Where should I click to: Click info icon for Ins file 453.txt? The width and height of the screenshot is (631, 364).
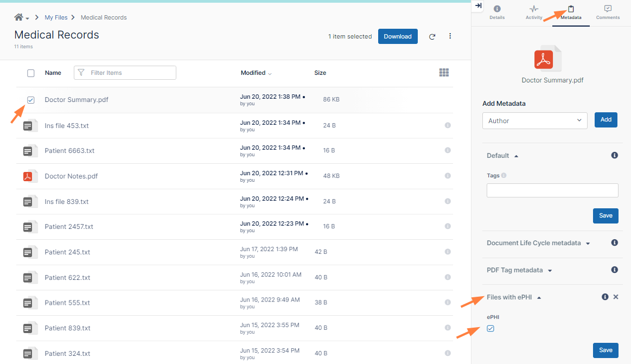[x=448, y=125]
